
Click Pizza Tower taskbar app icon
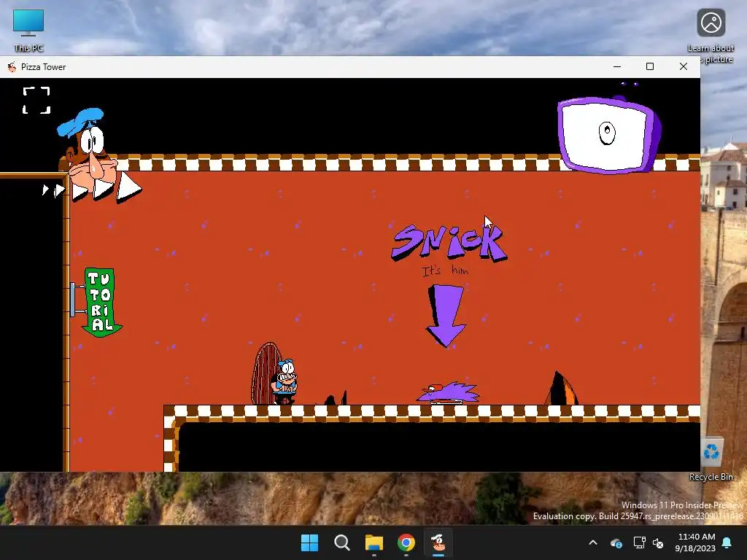pyautogui.click(x=438, y=542)
